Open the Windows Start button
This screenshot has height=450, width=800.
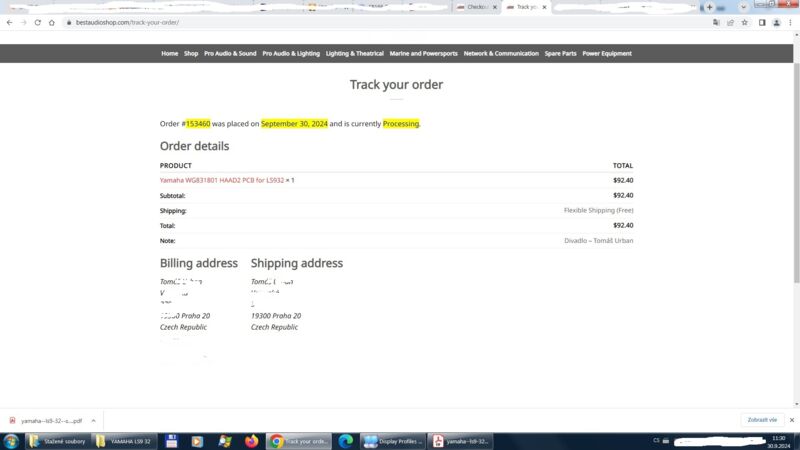(x=11, y=441)
